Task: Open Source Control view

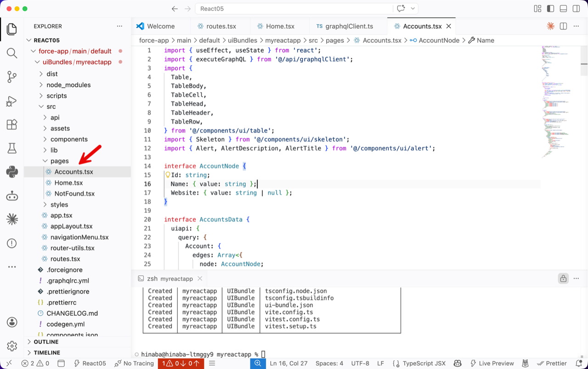Action: (12, 77)
